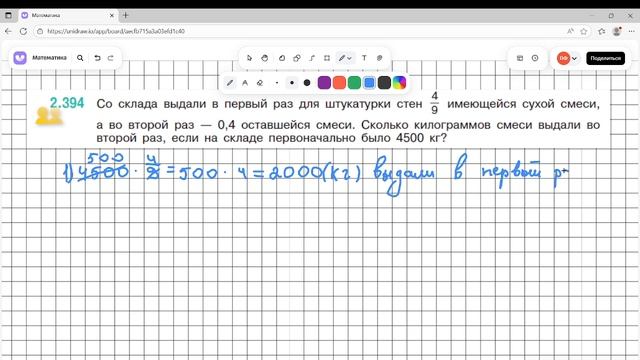Image resolution: width=640 pixels, height=360 pixels.
Task: Pick the red-orange pen color
Action: [x=339, y=83]
